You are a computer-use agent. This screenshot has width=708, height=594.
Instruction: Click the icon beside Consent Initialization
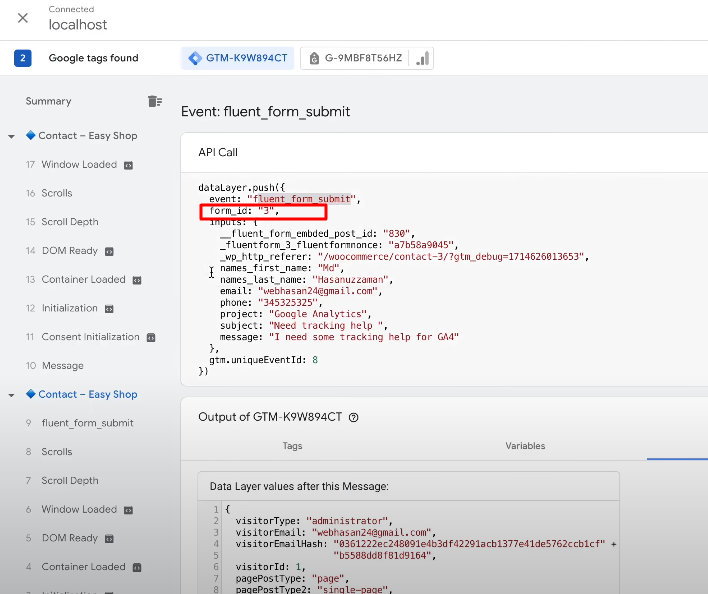(151, 337)
